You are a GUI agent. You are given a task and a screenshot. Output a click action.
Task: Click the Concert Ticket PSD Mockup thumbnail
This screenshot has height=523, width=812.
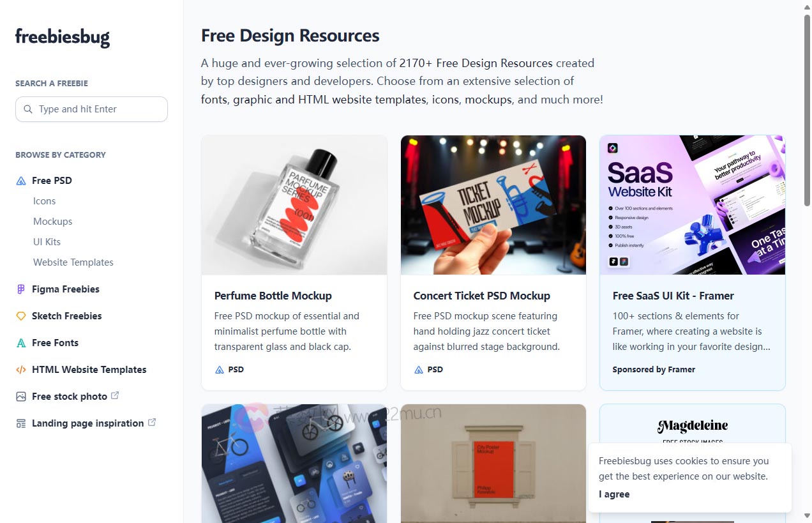point(493,205)
